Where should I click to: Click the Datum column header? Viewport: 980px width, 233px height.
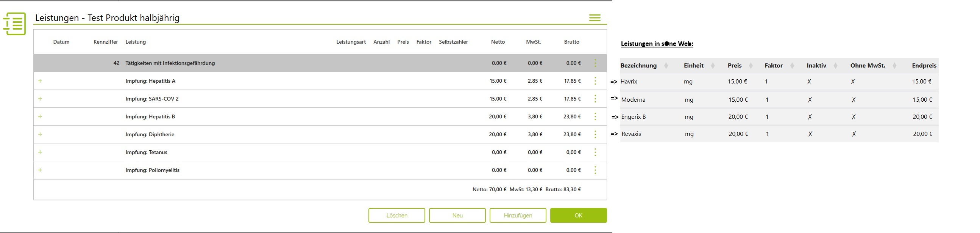[61, 42]
